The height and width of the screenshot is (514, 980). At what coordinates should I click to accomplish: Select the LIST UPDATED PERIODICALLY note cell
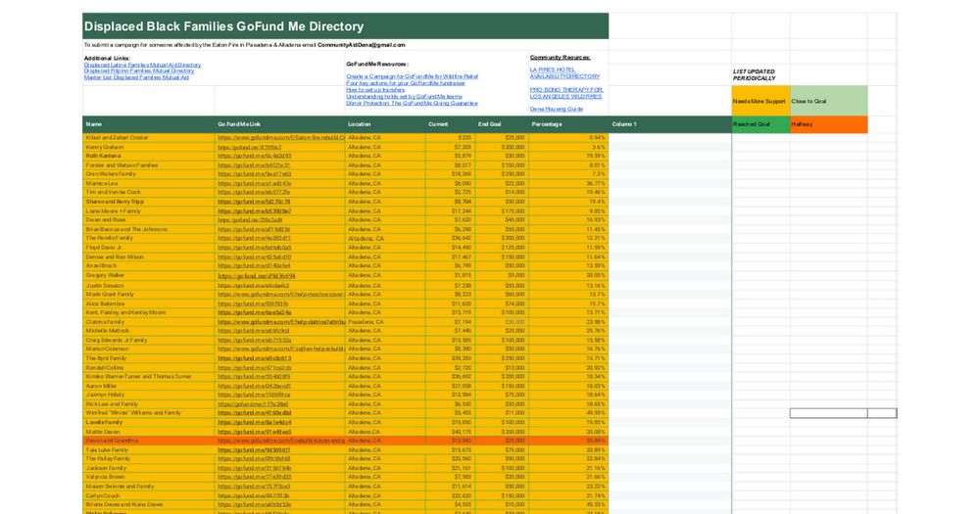[x=760, y=75]
